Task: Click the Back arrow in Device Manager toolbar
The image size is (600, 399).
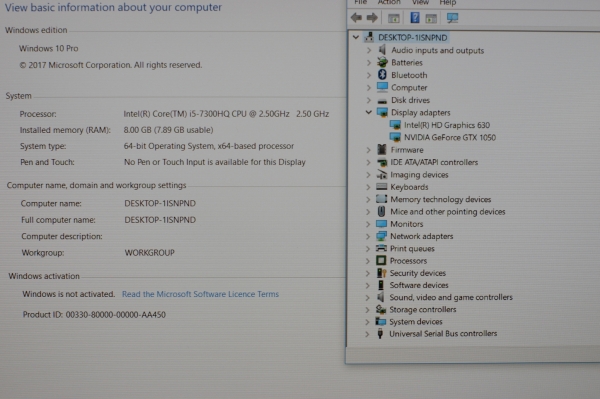Action: [x=356, y=18]
